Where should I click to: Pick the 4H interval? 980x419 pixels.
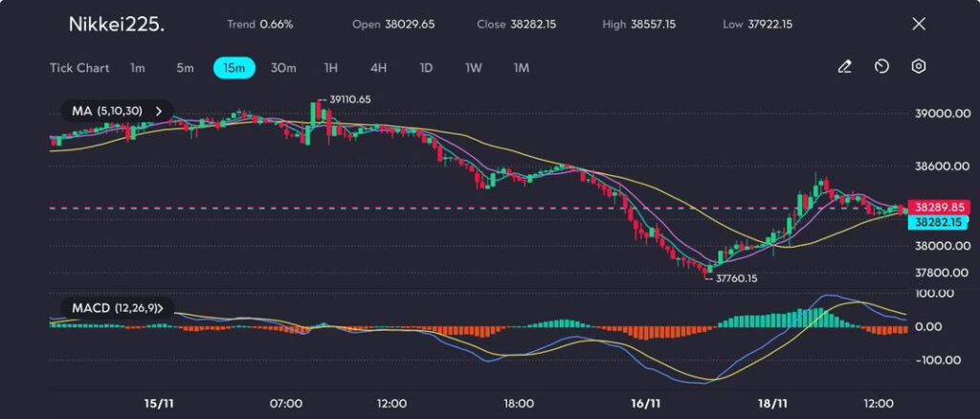tap(379, 68)
